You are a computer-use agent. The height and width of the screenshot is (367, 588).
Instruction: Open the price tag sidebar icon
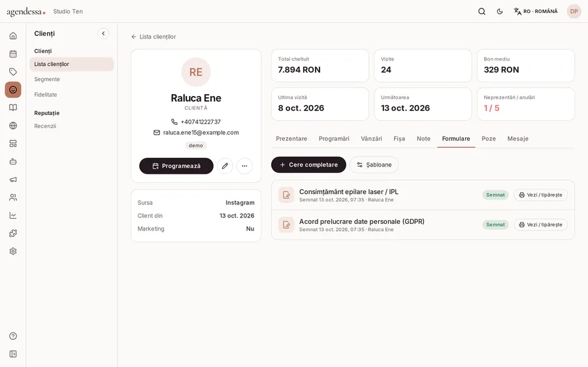coord(13,72)
